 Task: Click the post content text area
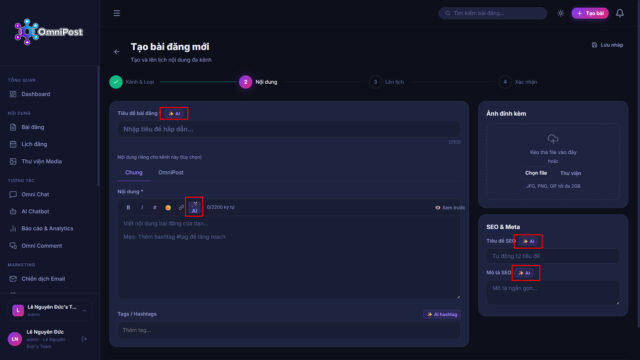coord(289,256)
